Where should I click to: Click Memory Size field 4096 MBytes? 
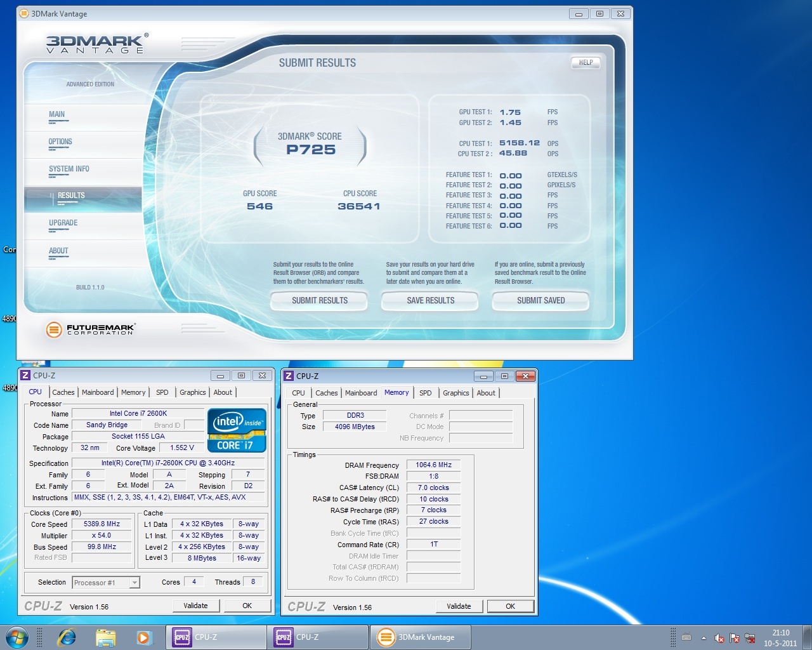pyautogui.click(x=355, y=427)
